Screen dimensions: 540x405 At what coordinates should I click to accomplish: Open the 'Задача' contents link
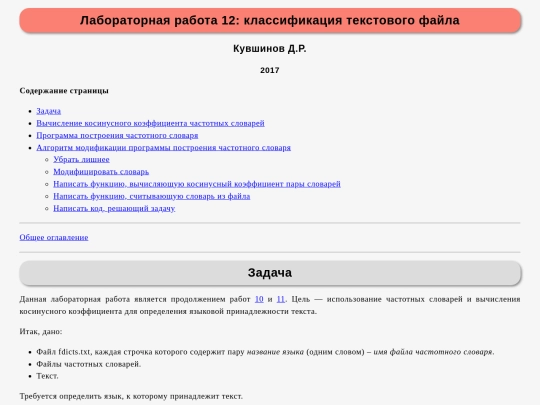[x=49, y=111]
